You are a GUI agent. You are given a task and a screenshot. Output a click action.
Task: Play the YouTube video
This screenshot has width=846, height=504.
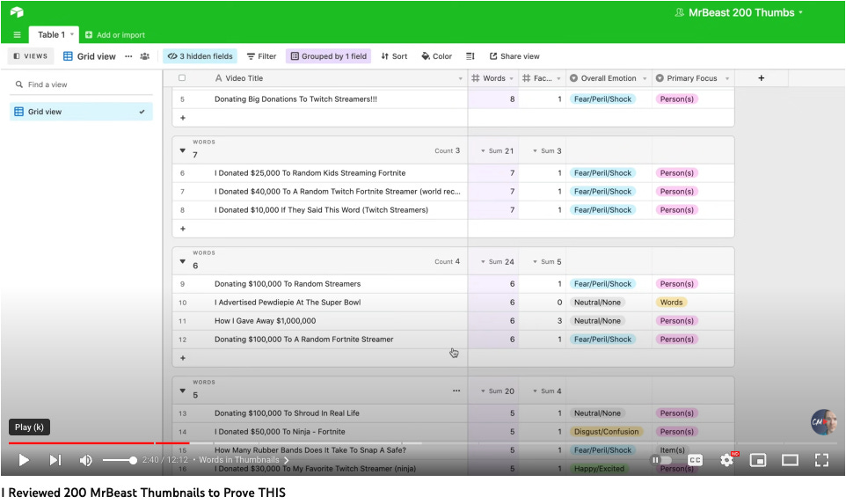[x=24, y=460]
